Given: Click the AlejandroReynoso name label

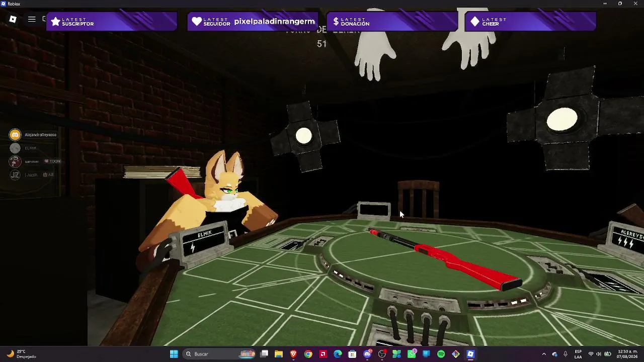Looking at the screenshot, I should coord(41,135).
